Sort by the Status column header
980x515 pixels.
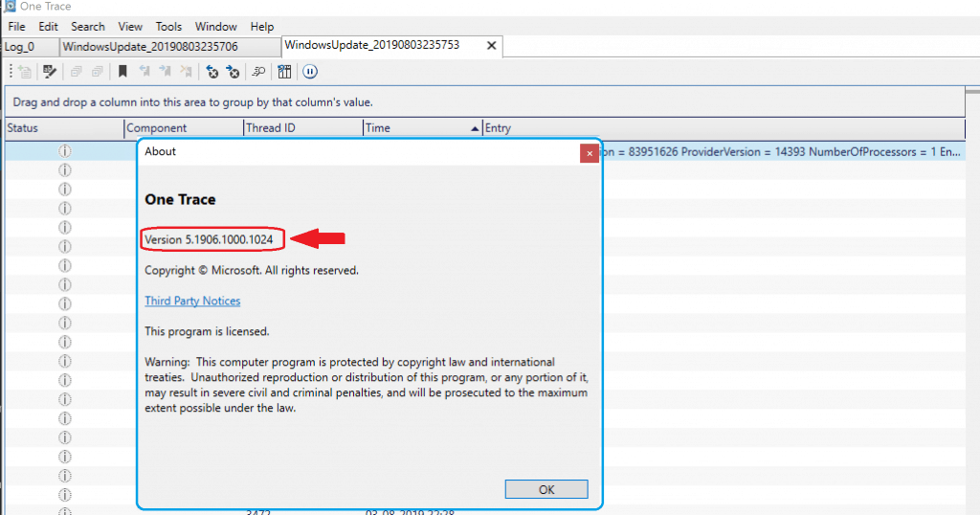click(64, 128)
